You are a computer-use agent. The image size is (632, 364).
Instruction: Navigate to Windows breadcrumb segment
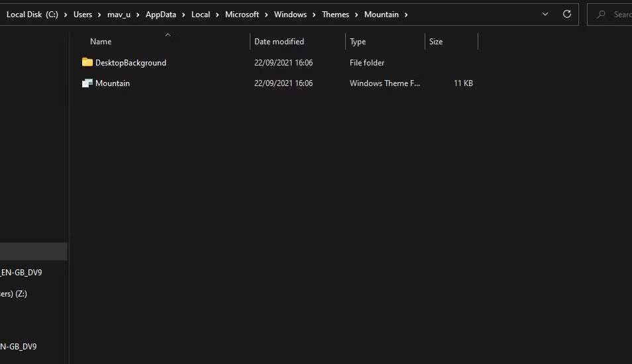290,15
